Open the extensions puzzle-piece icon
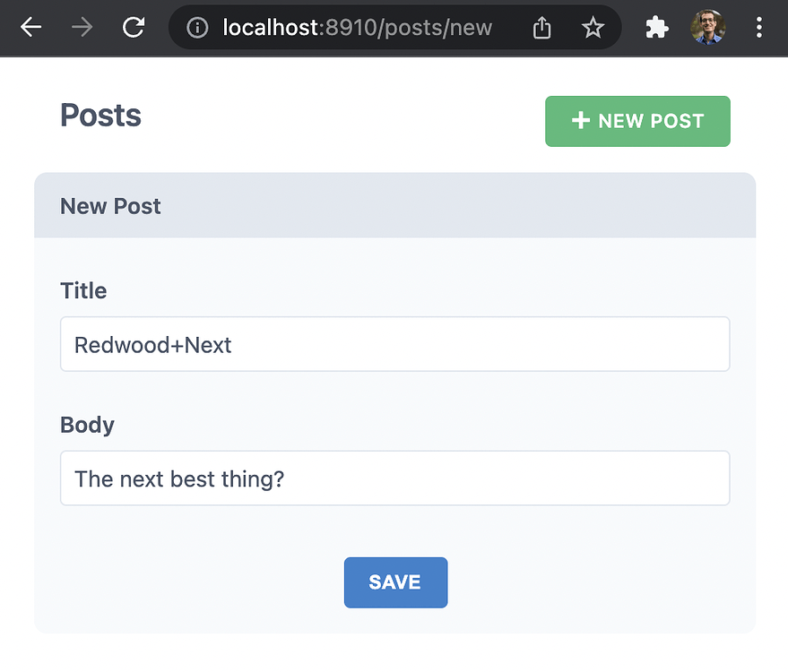 coord(656,28)
